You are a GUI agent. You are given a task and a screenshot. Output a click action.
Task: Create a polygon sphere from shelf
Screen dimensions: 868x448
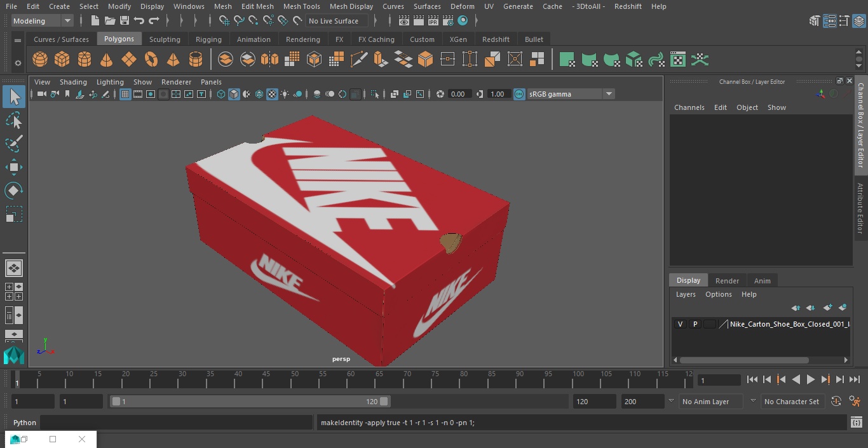tap(40, 60)
